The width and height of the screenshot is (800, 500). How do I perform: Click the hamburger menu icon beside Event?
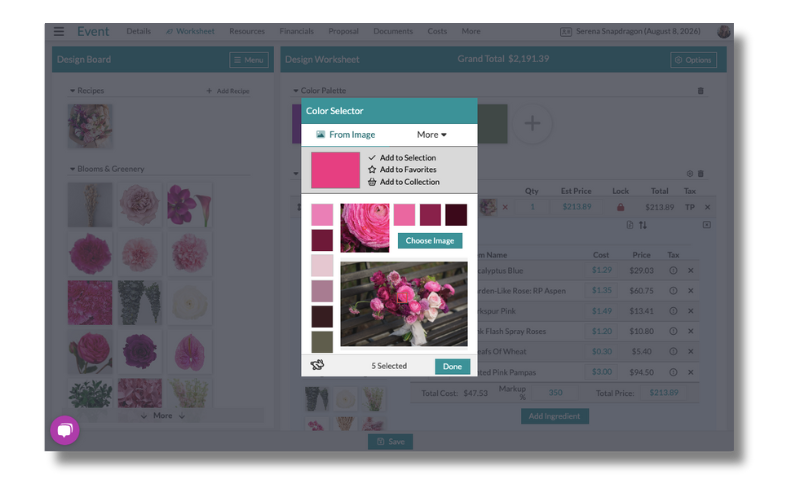(x=59, y=32)
